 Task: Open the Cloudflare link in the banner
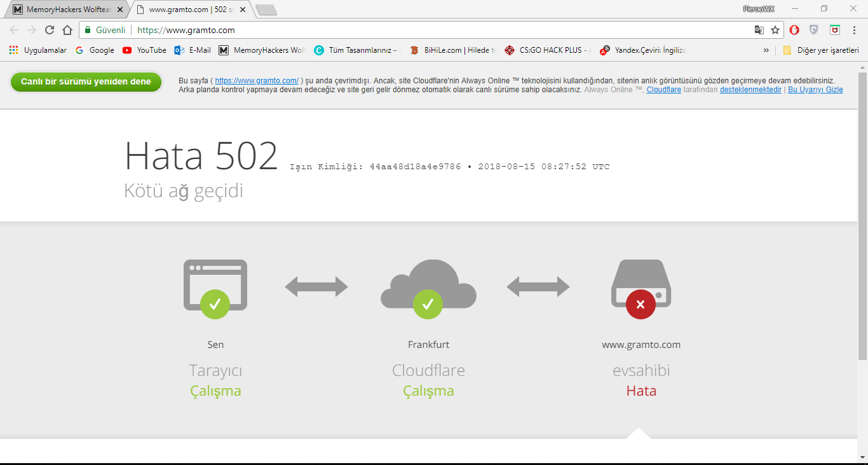click(x=663, y=90)
